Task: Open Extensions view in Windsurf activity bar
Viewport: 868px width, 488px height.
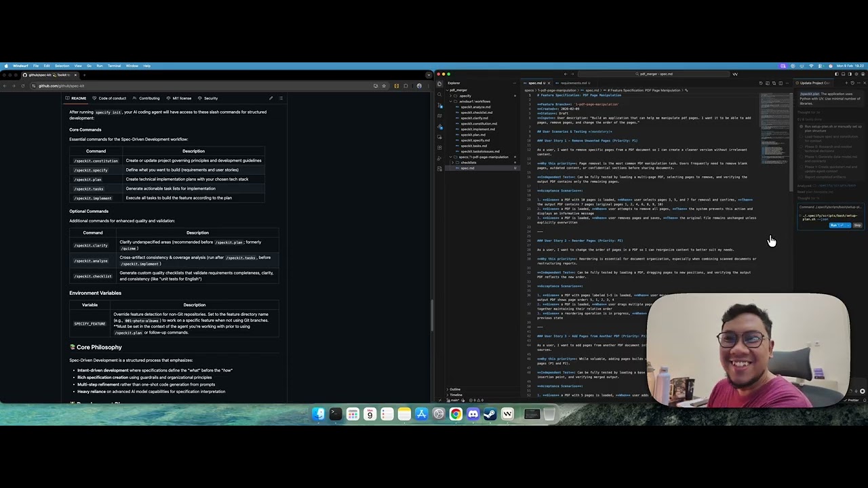Action: click(x=439, y=148)
